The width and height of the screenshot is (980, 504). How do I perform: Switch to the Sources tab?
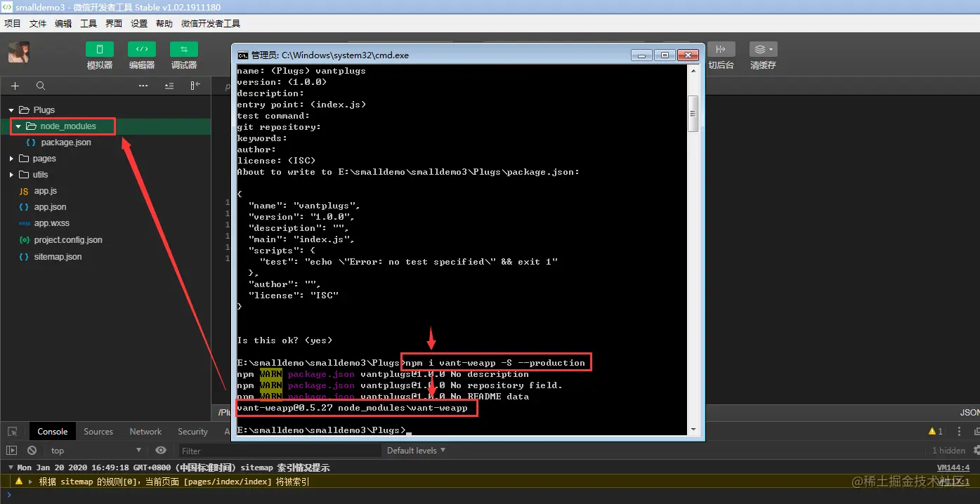pos(98,432)
